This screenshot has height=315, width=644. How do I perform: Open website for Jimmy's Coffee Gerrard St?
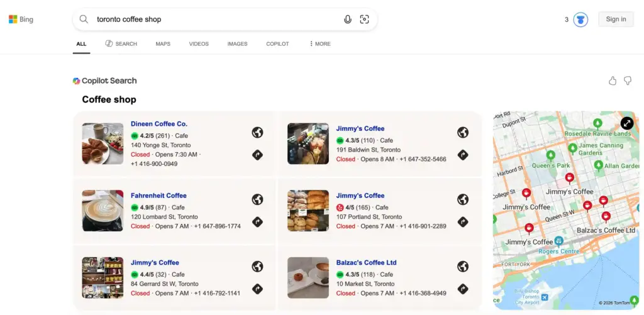(x=257, y=266)
